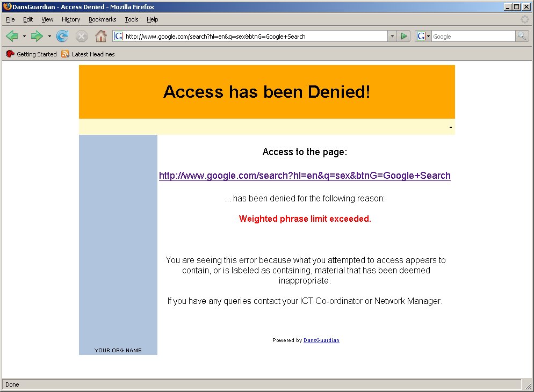534x392 pixels.
Task: Reload the current page
Action: click(62, 37)
